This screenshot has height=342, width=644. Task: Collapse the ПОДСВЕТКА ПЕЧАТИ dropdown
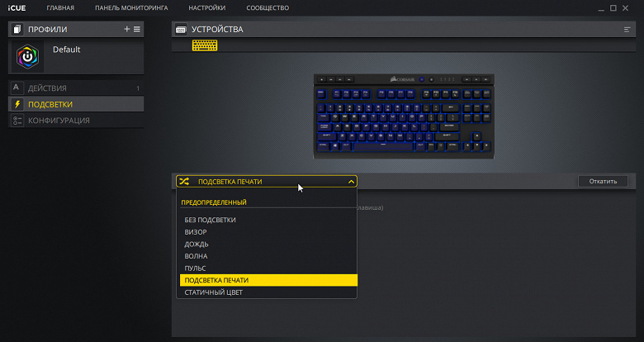point(267,181)
